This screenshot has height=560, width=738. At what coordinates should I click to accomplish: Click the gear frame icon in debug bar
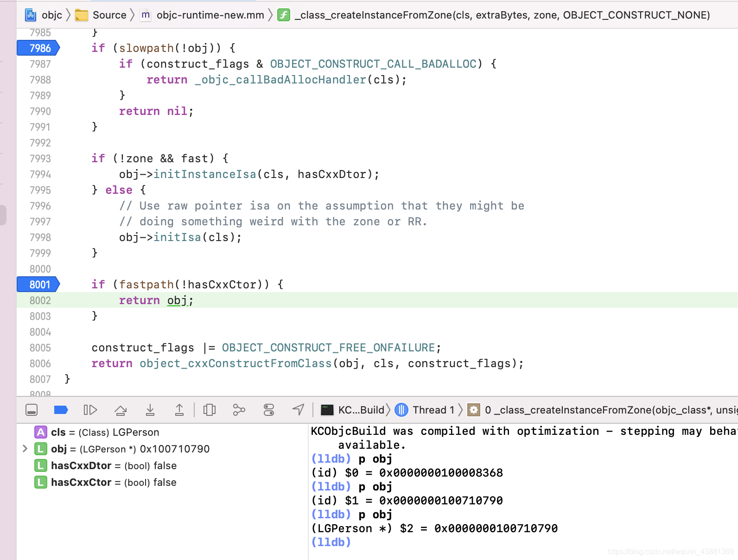[473, 410]
